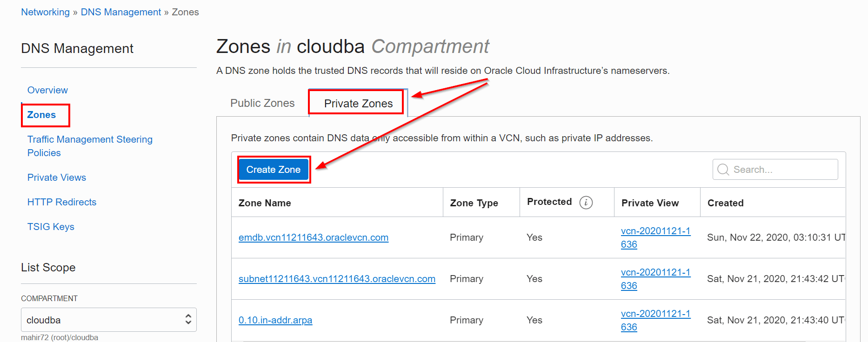868x342 pixels.
Task: Open the 0.10.in-addr.arpa zone
Action: click(275, 320)
